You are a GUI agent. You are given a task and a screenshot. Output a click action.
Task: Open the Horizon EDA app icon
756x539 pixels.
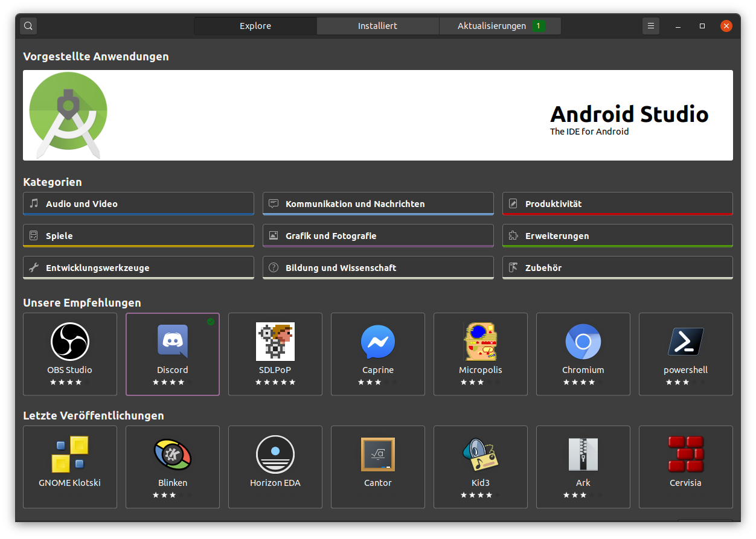pos(275,454)
